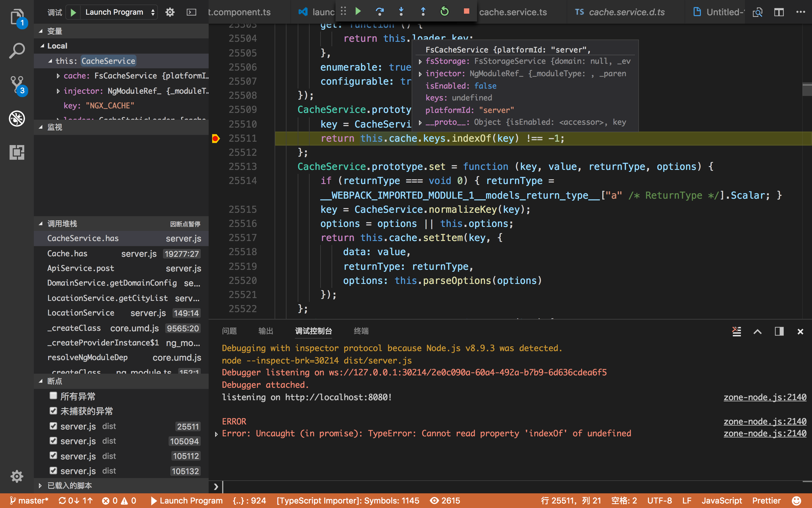Continue execution in debug toolbar

click(358, 12)
